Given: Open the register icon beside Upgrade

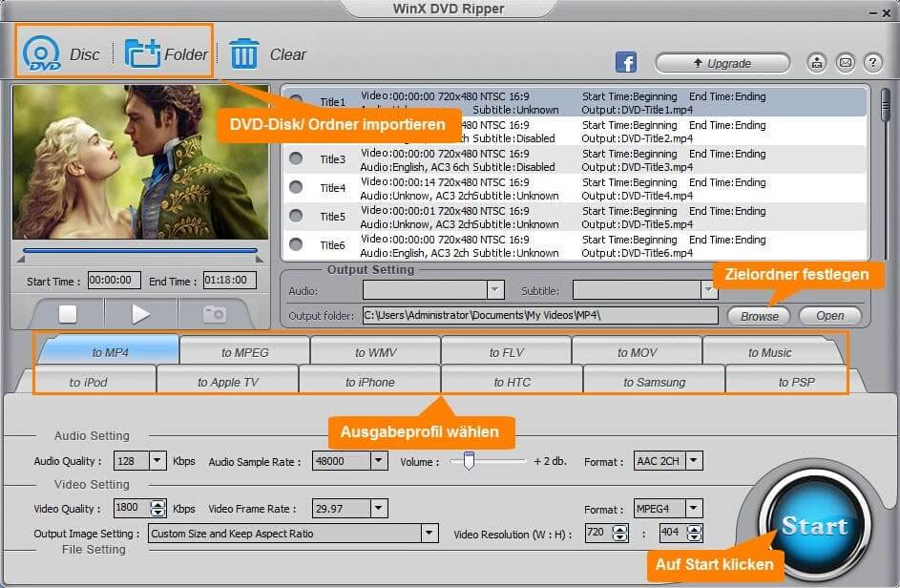Looking at the screenshot, I should tap(817, 62).
